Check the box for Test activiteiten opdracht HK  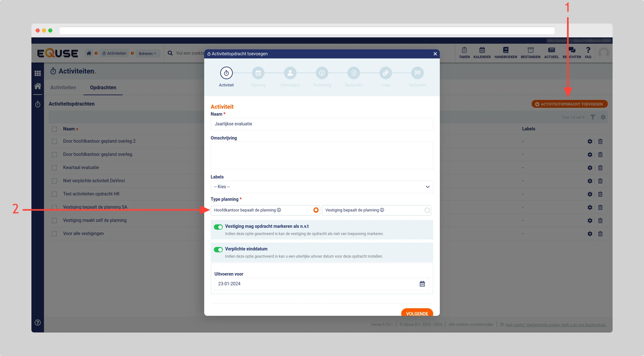pyautogui.click(x=54, y=194)
